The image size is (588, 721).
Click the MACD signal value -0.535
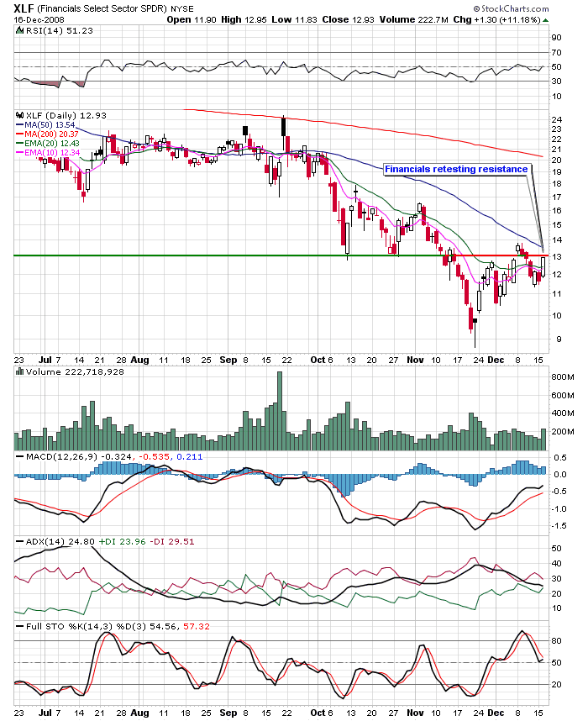[x=154, y=456]
